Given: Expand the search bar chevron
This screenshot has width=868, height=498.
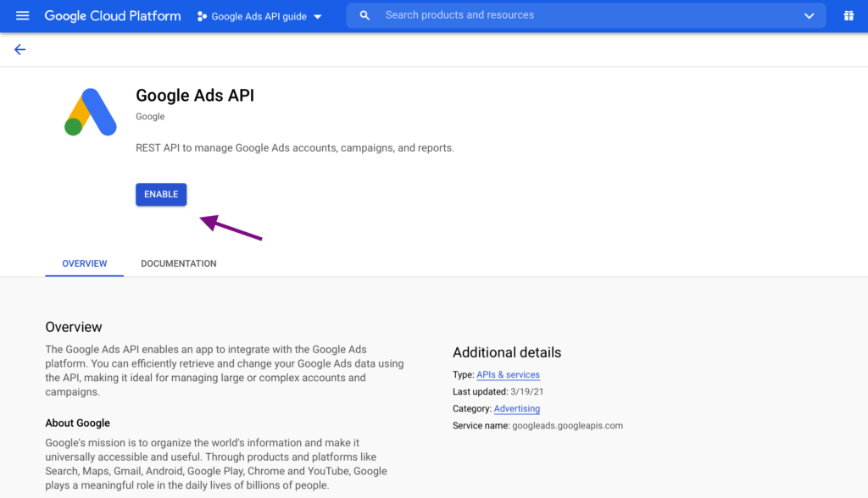Looking at the screenshot, I should click(x=810, y=15).
